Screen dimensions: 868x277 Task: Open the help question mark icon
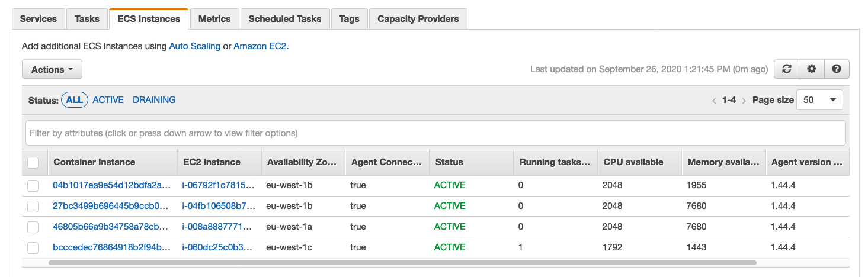837,69
